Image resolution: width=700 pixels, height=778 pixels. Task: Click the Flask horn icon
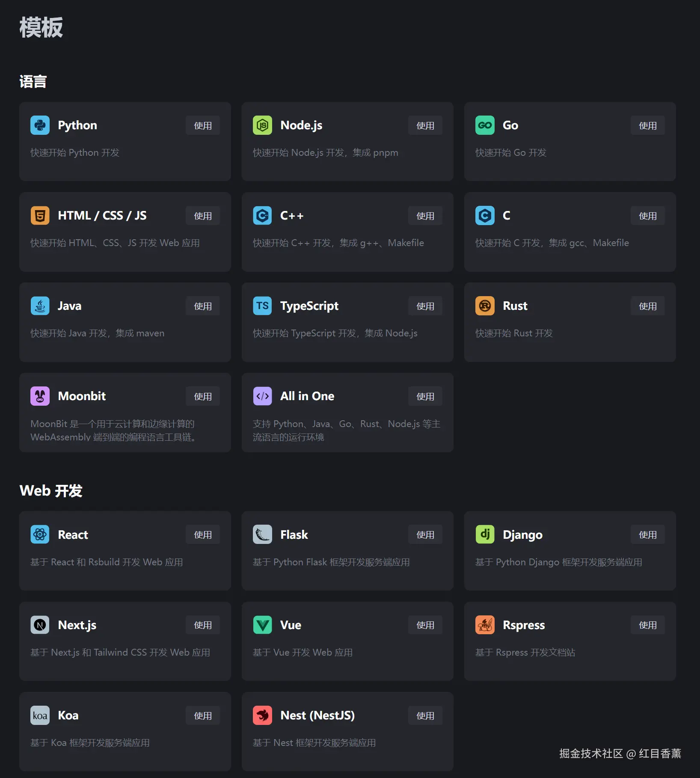[262, 535]
